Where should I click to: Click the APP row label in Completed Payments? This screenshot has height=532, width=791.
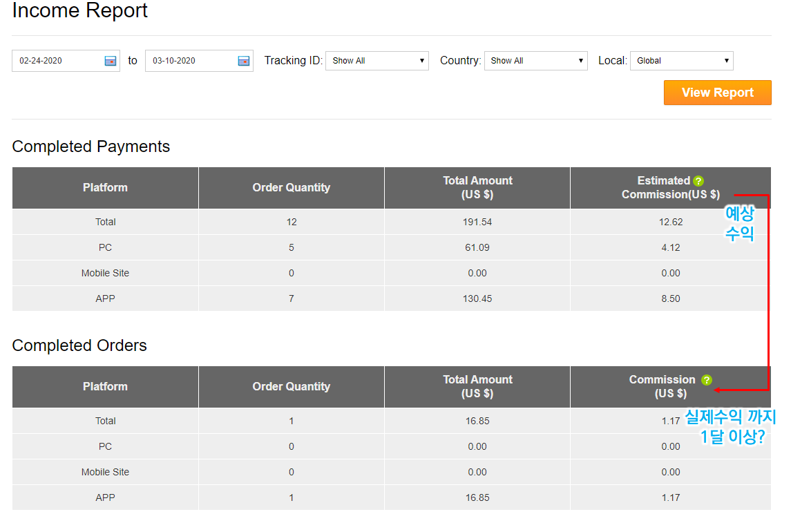point(105,298)
